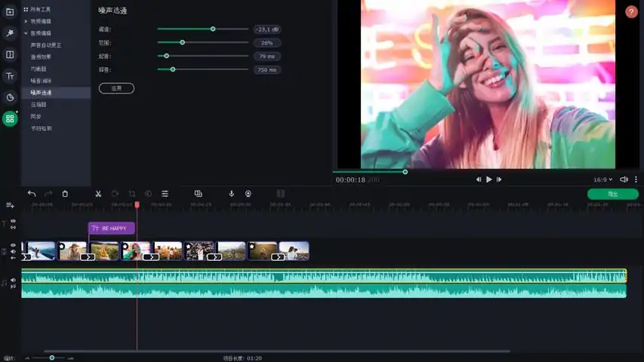644x362 pixels.
Task: Select the BE HAPPY title clip
Action: pos(111,229)
